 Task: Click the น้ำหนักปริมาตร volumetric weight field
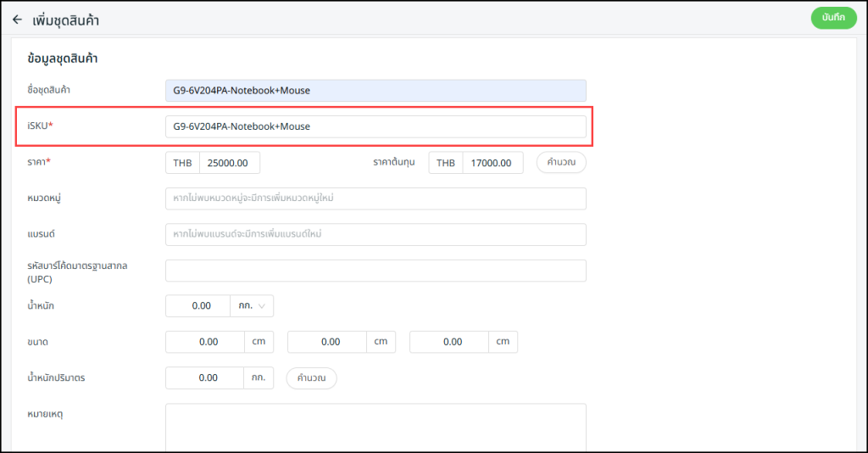pos(205,377)
